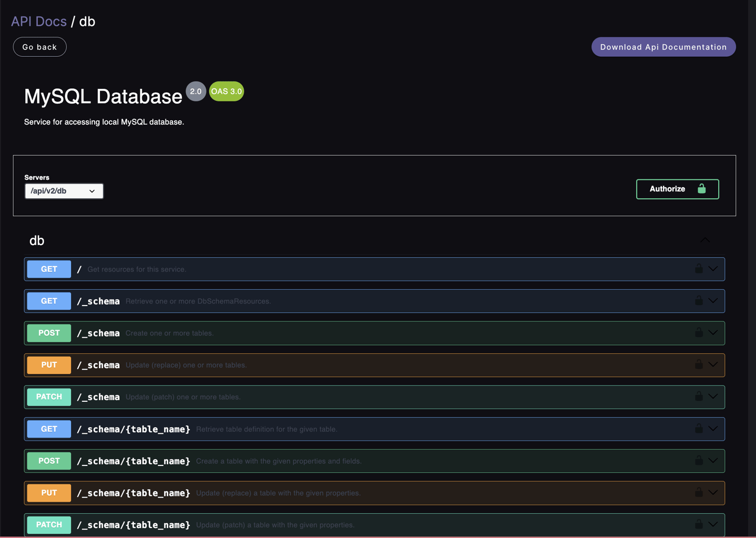Navigate using the API Docs breadcrumb
This screenshot has height=538, width=756.
(38, 21)
